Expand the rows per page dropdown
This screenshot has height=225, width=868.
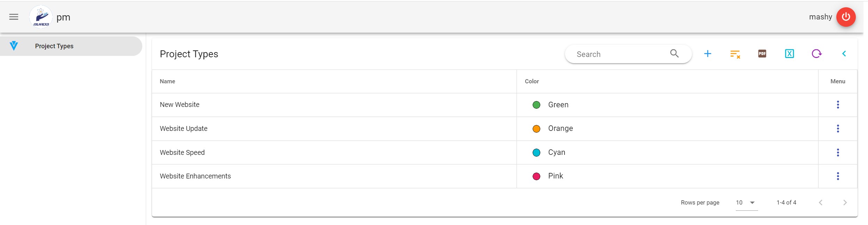point(747,202)
